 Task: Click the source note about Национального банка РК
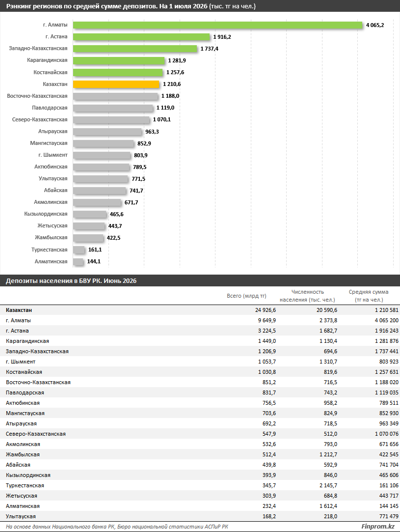(x=117, y=527)
